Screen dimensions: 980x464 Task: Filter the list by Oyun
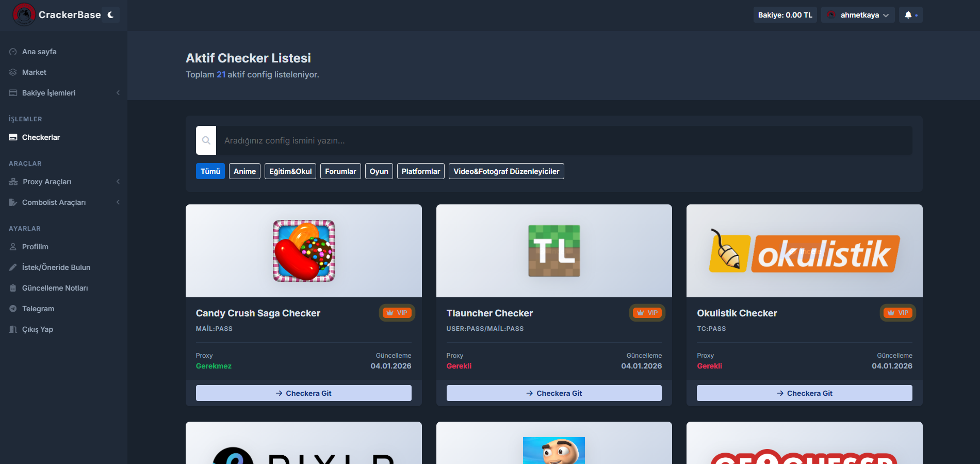coord(379,171)
